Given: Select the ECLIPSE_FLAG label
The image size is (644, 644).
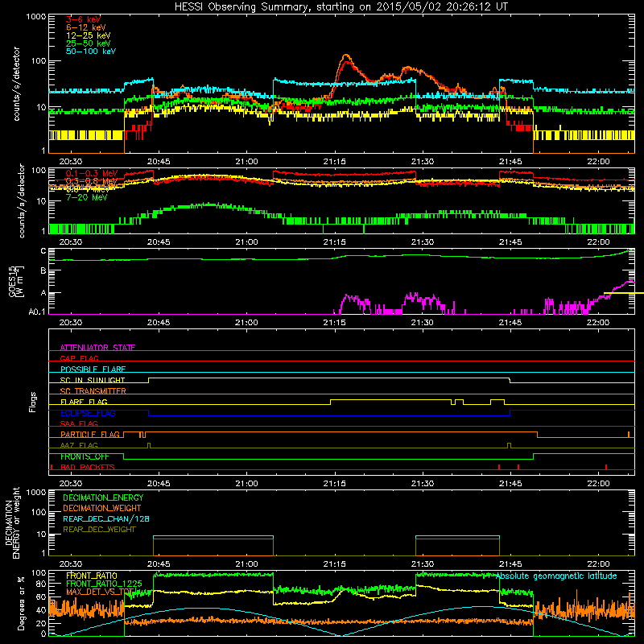Looking at the screenshot, I should 88,413.
